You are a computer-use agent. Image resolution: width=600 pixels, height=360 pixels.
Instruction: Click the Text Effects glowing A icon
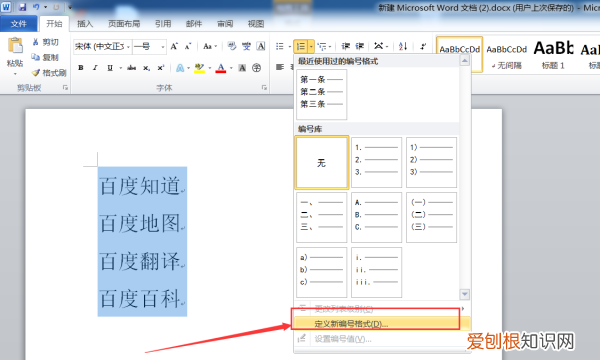(x=180, y=68)
